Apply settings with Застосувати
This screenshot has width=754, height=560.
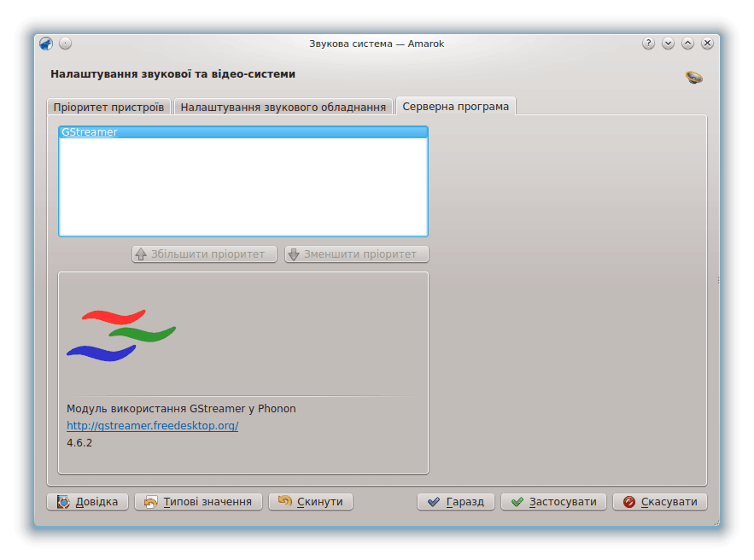(x=553, y=502)
